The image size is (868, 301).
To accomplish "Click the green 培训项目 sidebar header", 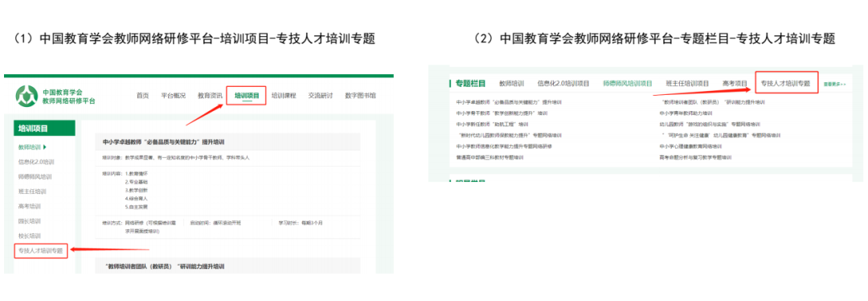I will tap(44, 128).
